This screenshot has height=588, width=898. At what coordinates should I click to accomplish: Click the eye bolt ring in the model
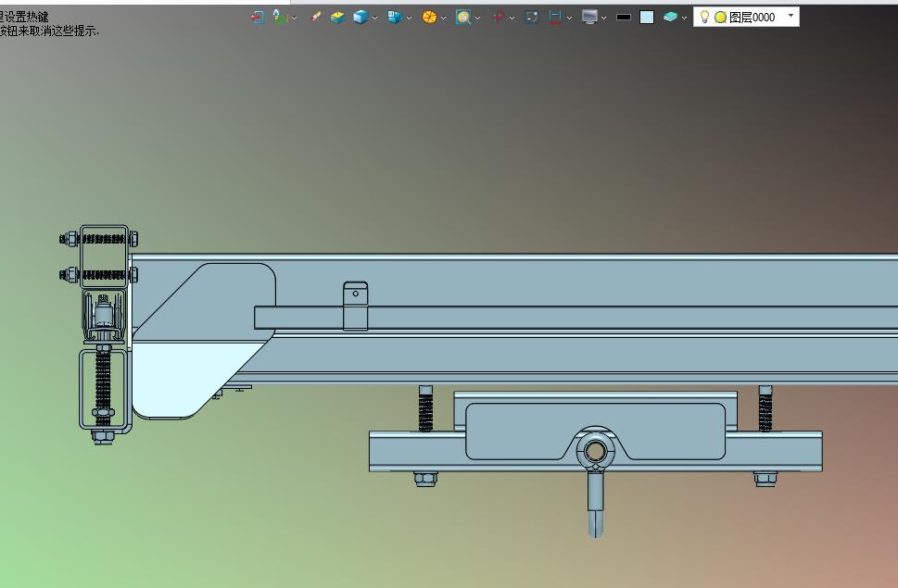(593, 452)
